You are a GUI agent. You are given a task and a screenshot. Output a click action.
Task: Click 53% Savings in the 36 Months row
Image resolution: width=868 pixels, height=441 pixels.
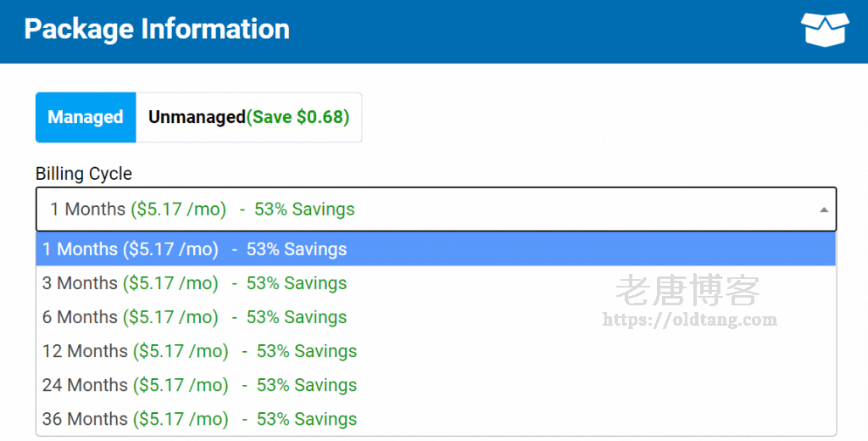pyautogui.click(x=307, y=419)
